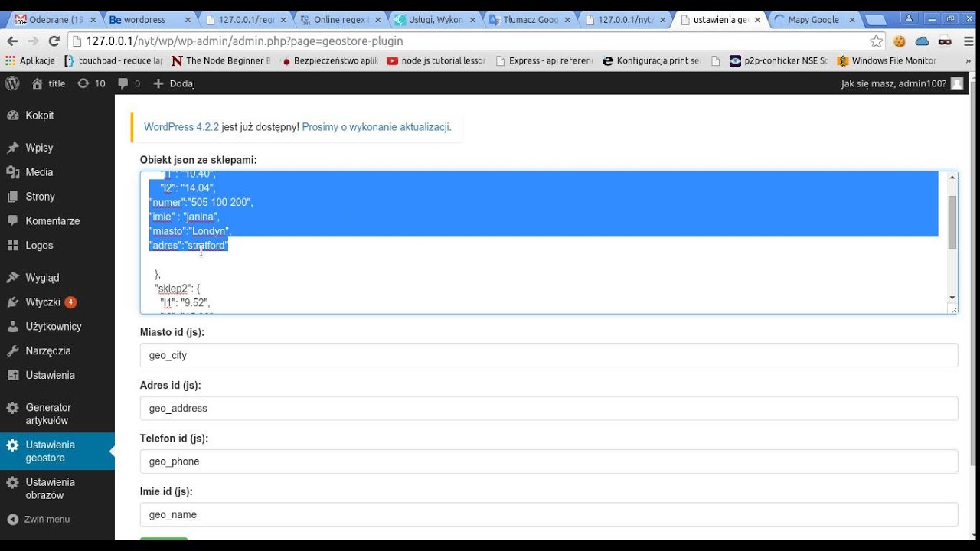Open the p2p-conficker NSE bookmark
980x551 pixels.
[778, 60]
